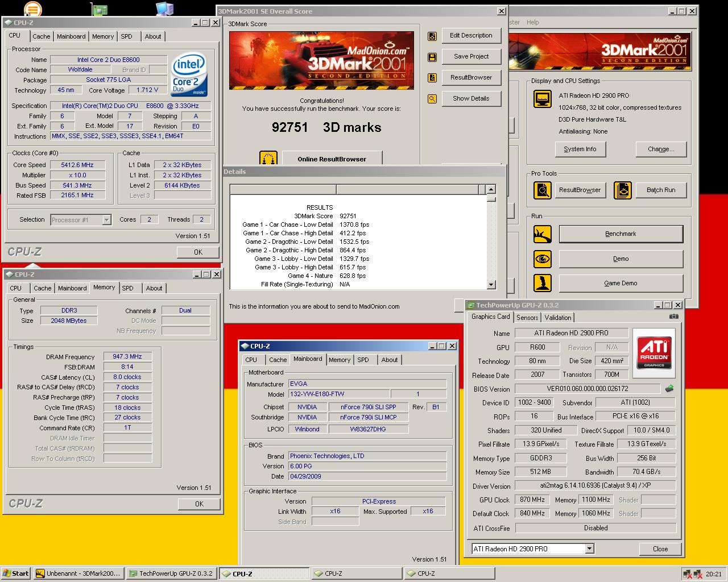Click the green card desktop icon at top
Screen dimensions: 728x582
point(100,8)
